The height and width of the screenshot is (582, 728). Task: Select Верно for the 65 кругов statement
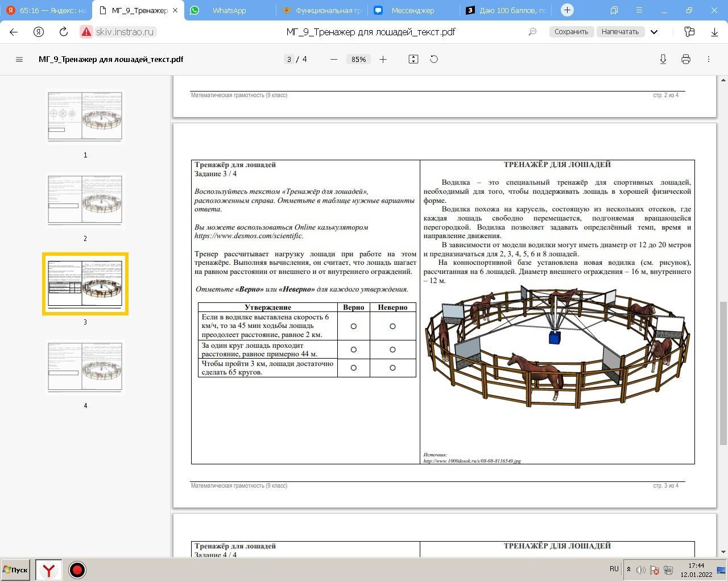point(353,368)
